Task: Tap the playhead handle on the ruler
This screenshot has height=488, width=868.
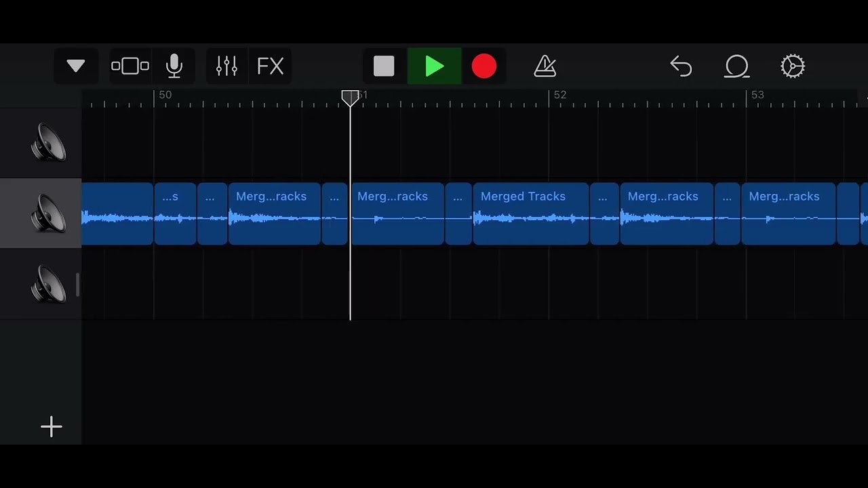Action: click(350, 98)
